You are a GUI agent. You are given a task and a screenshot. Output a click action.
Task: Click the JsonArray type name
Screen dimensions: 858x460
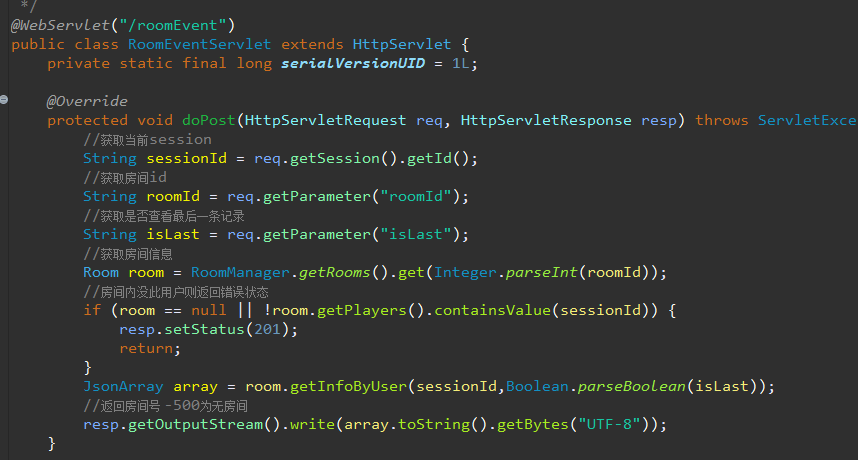(123, 387)
